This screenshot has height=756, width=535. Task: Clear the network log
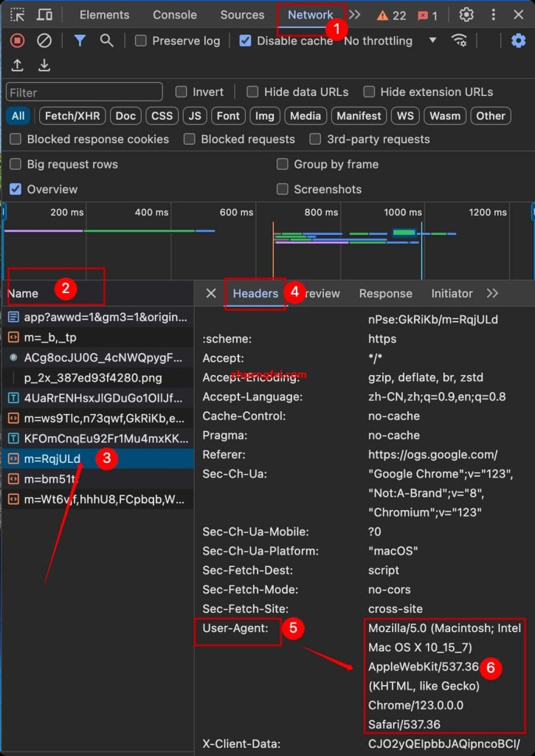(44, 41)
